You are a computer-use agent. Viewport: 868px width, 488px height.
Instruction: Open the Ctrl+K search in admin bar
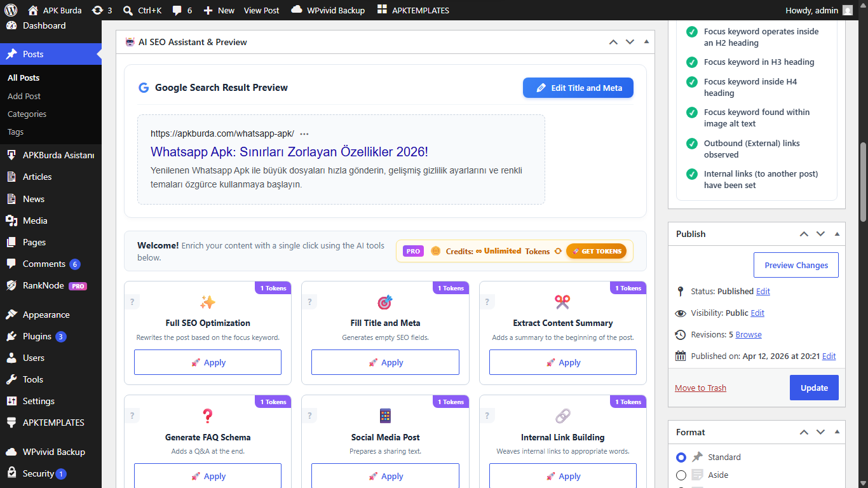pos(142,10)
